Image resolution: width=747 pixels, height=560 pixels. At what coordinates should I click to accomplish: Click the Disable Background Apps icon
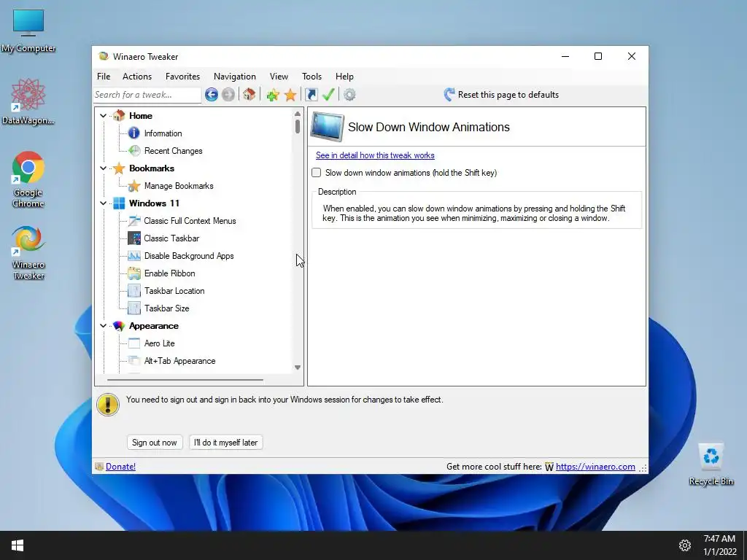coord(134,256)
